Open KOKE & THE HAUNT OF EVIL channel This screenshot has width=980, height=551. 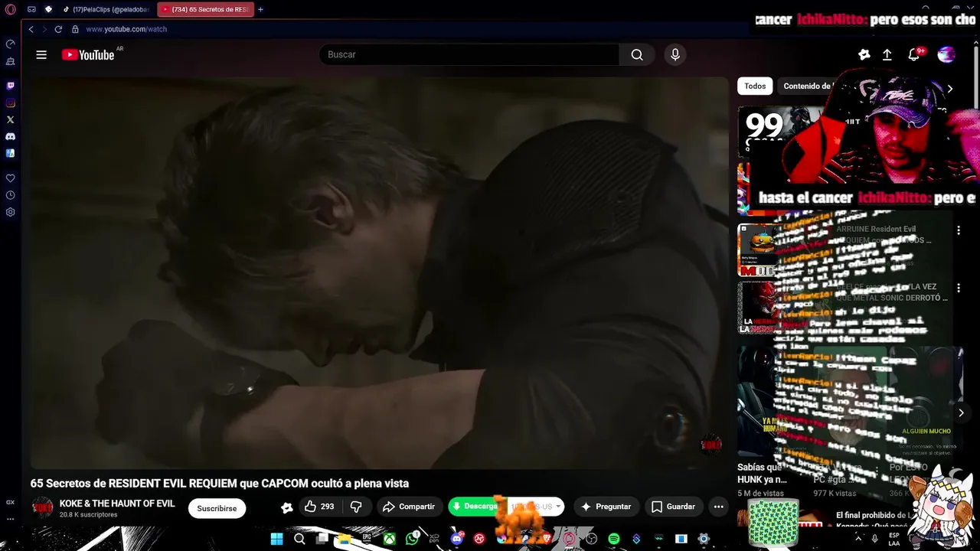[x=117, y=504]
